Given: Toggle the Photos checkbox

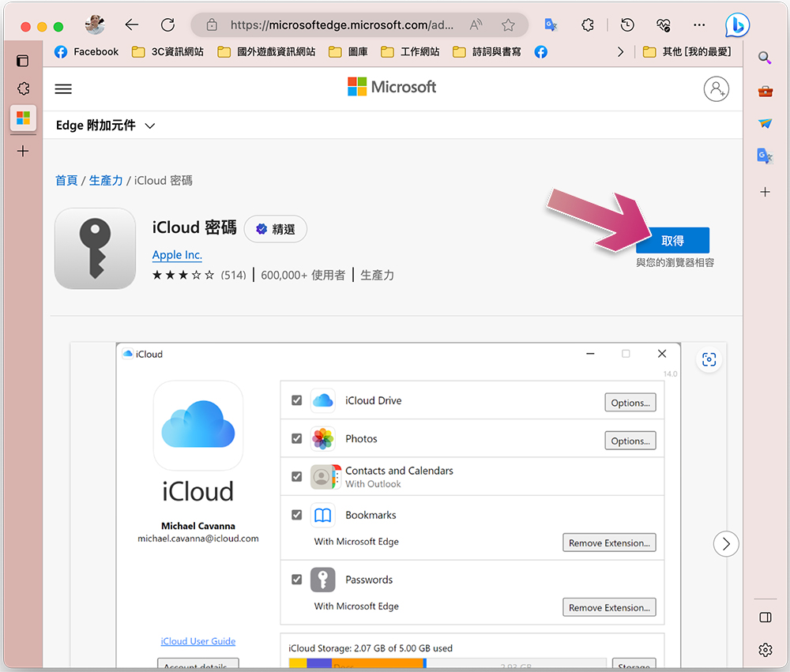Looking at the screenshot, I should point(297,439).
